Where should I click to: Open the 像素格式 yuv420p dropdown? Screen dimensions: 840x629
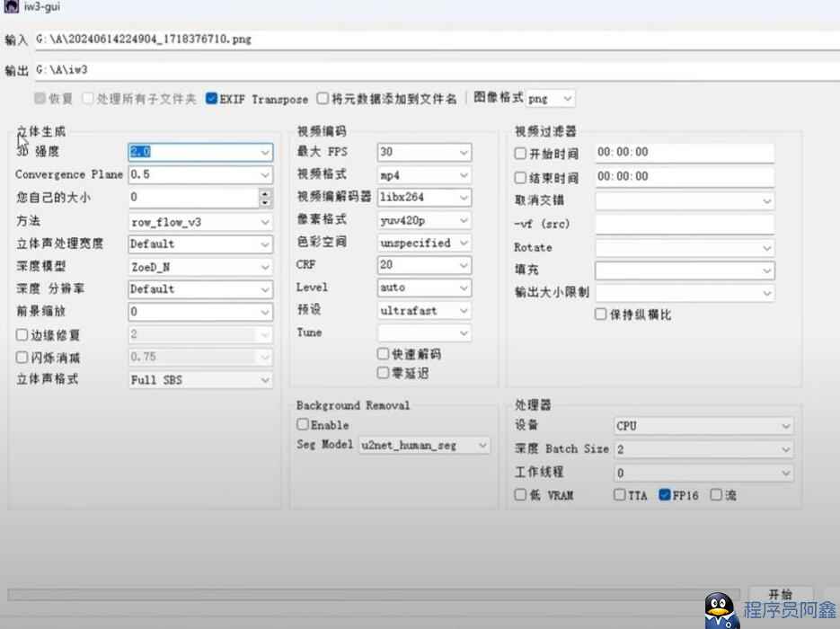click(x=424, y=220)
